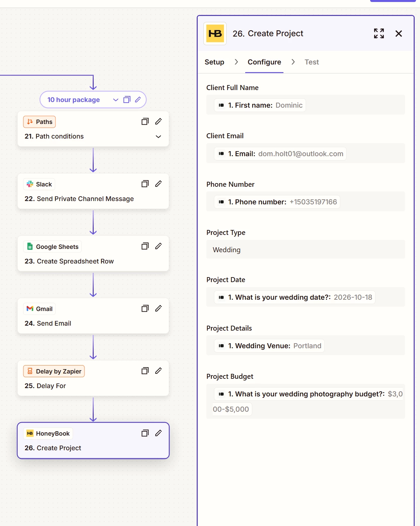Duplicate the 10 hour package path

click(127, 100)
